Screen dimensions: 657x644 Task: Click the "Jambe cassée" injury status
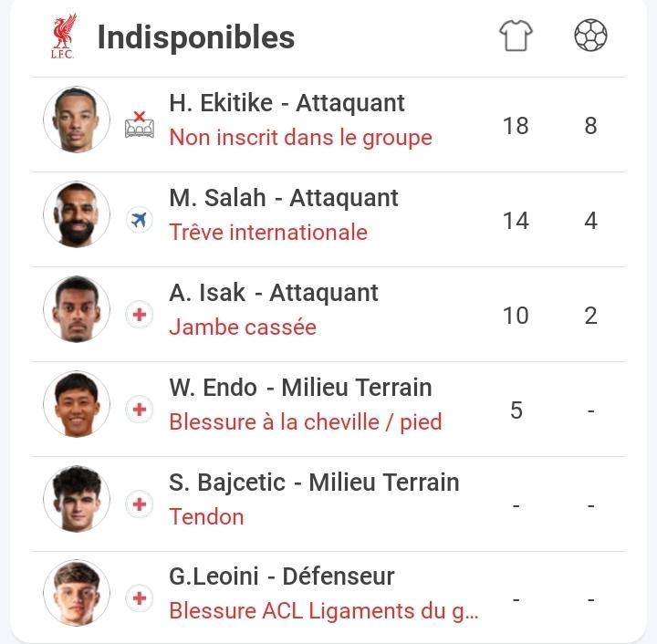click(x=243, y=327)
